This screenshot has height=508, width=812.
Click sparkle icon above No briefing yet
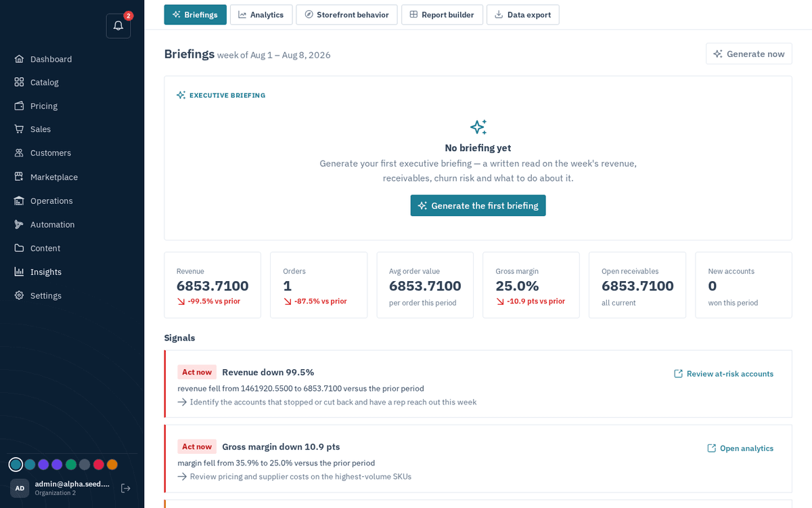[478, 127]
